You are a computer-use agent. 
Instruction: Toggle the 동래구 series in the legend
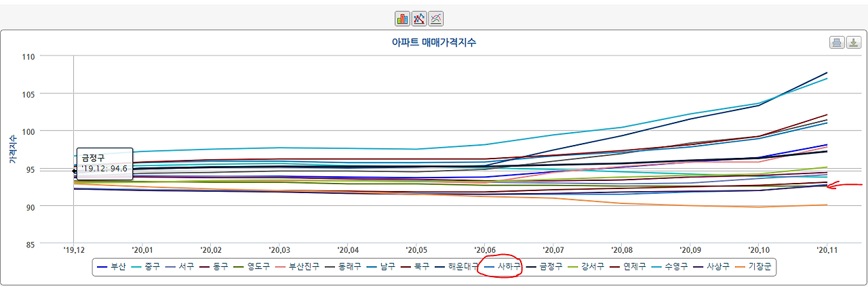click(x=342, y=268)
